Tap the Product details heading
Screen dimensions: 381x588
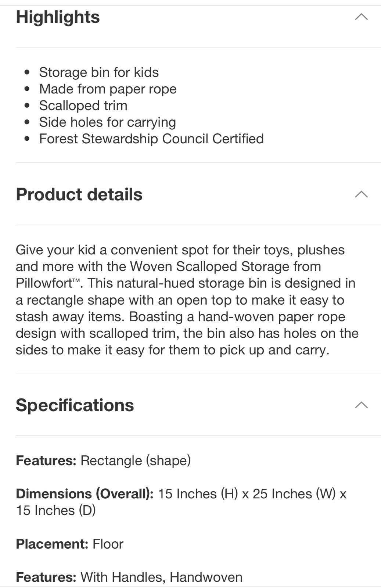pos(79,194)
